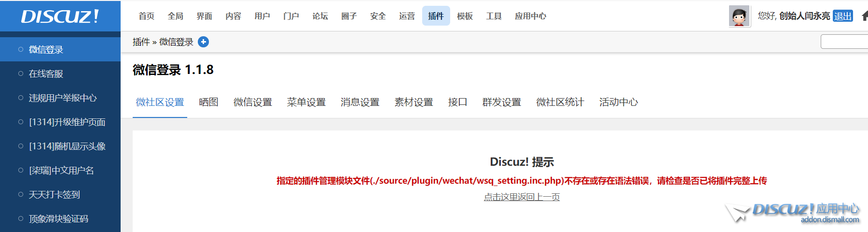Image resolution: width=868 pixels, height=232 pixels.
Task: Select 天天打卡签到 in the sidebar
Action: [x=60, y=194]
